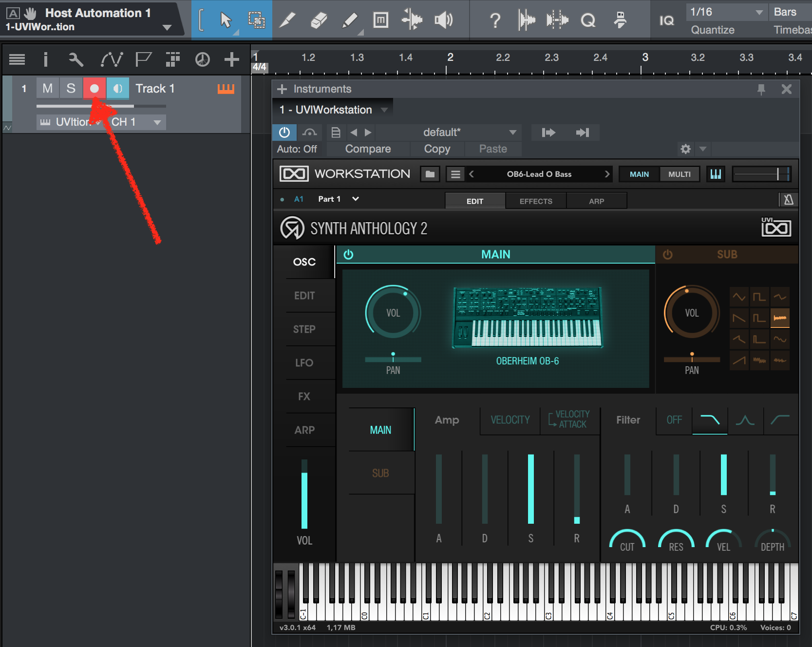812x647 pixels.
Task: Switch to the MULTI tab in UVI Workstation
Action: (x=679, y=174)
